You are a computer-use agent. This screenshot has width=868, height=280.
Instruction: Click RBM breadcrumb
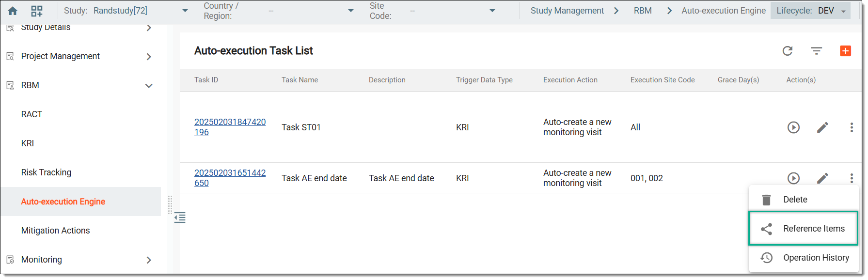point(643,11)
